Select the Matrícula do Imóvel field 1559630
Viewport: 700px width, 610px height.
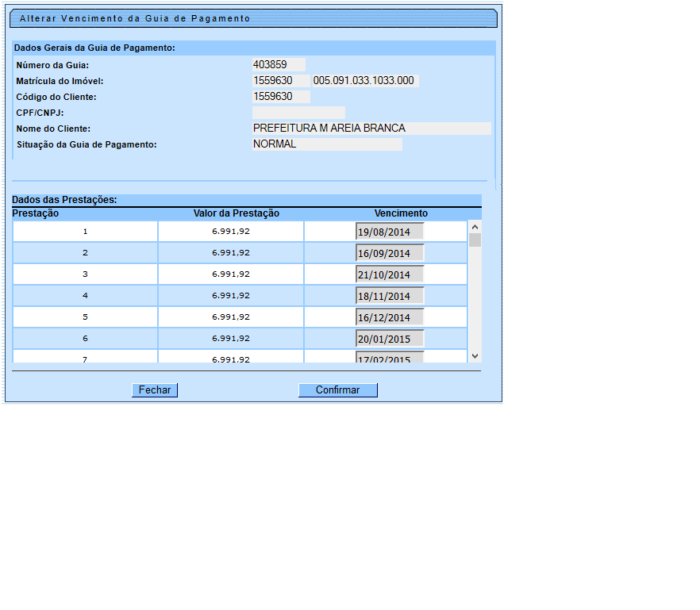click(281, 81)
